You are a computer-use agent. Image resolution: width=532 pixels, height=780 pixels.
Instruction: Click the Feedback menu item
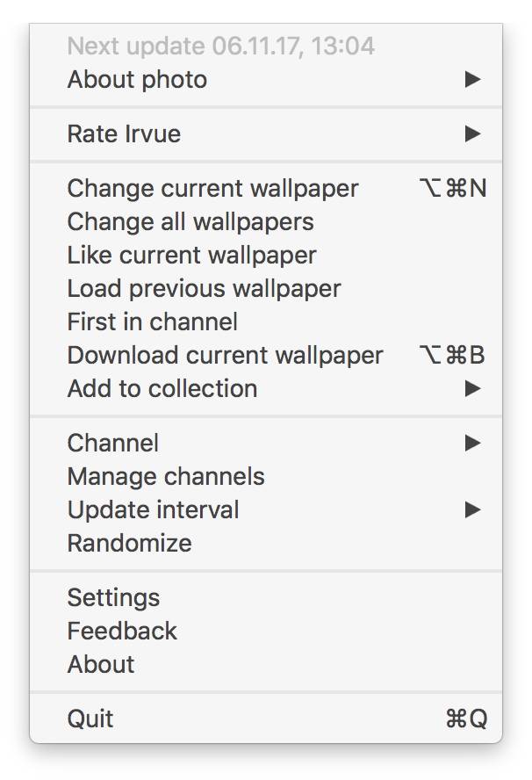122,632
